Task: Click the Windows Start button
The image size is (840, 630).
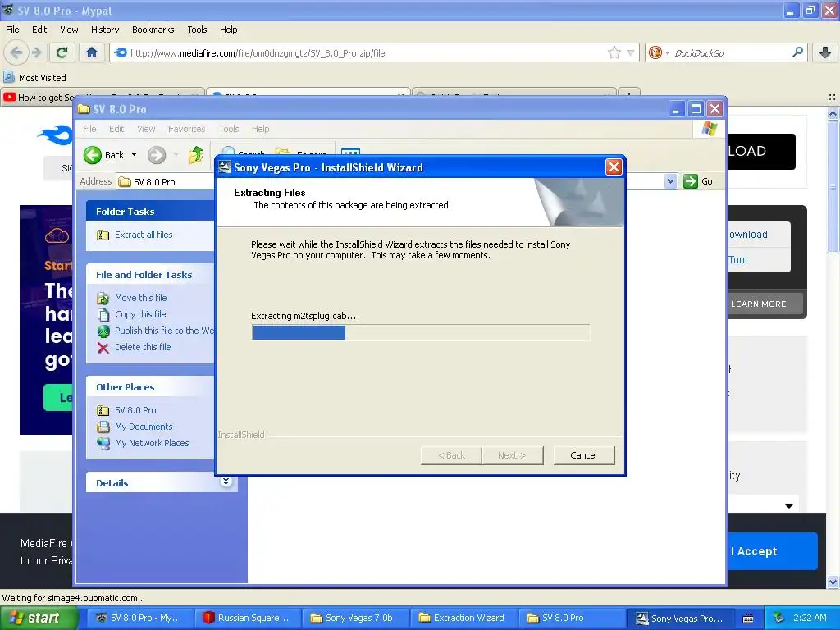Action: (x=39, y=618)
